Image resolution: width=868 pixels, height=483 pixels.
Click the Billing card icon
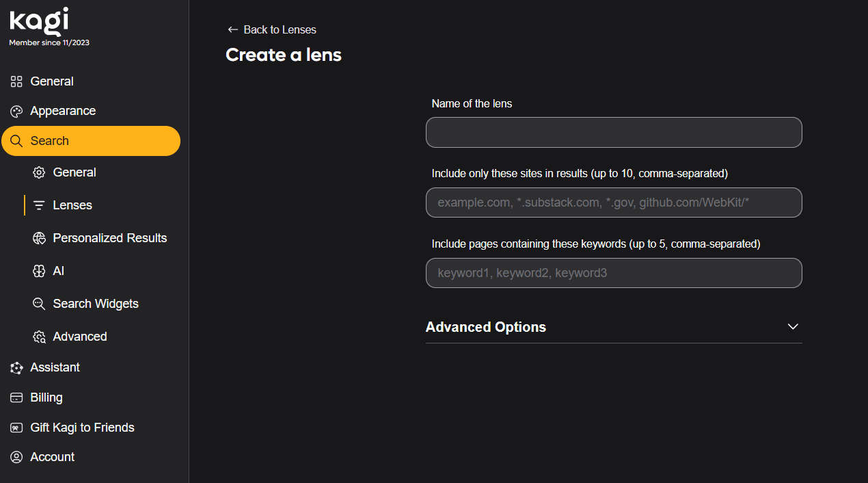(x=16, y=397)
